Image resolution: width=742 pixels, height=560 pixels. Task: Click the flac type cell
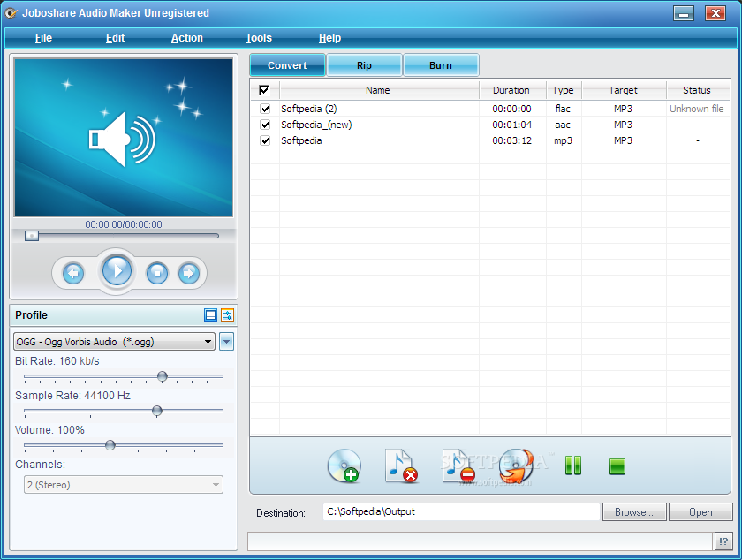point(563,109)
